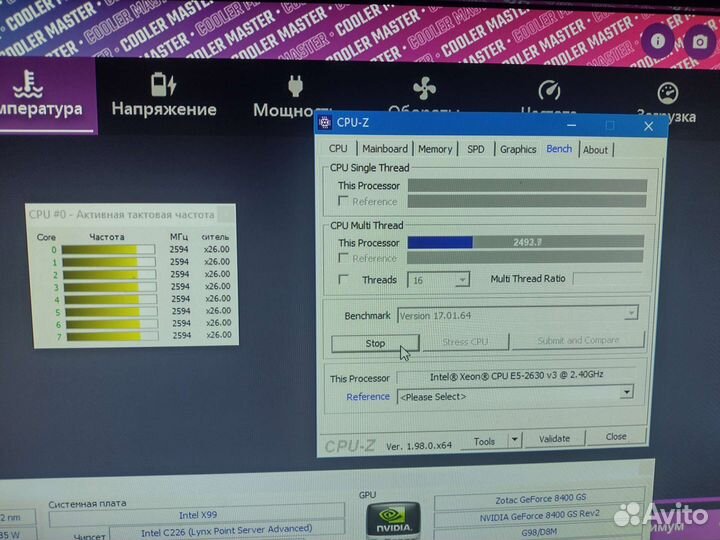Open the About tab
Image resolution: width=720 pixels, height=540 pixels.
pos(595,150)
